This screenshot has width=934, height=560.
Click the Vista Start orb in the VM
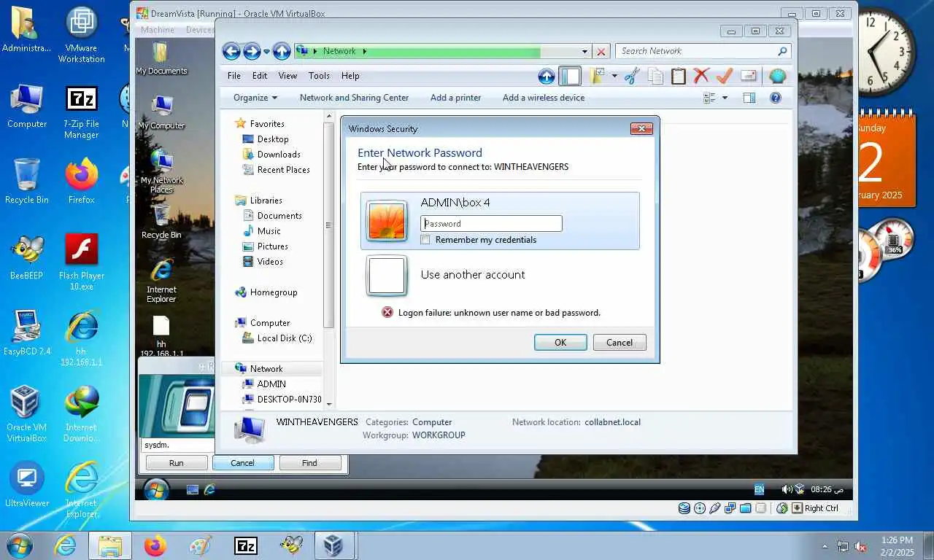pyautogui.click(x=156, y=489)
